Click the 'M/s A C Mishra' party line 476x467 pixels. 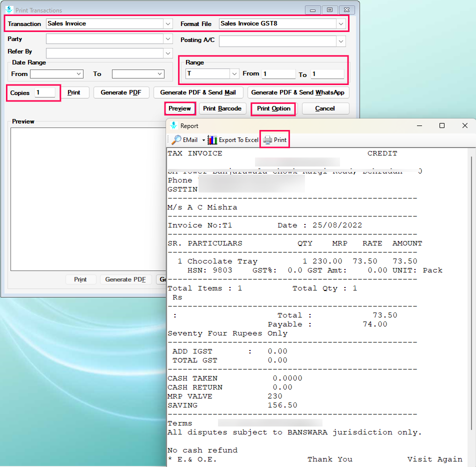coord(202,207)
